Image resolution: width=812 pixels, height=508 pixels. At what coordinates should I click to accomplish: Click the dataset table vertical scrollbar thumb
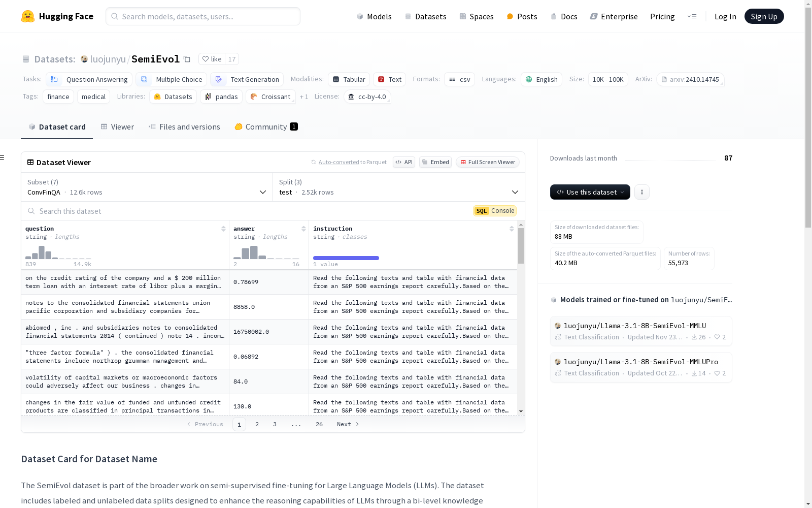pos(521,246)
